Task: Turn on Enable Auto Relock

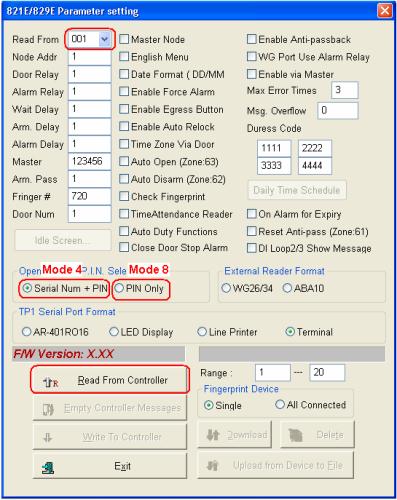Action: click(124, 127)
